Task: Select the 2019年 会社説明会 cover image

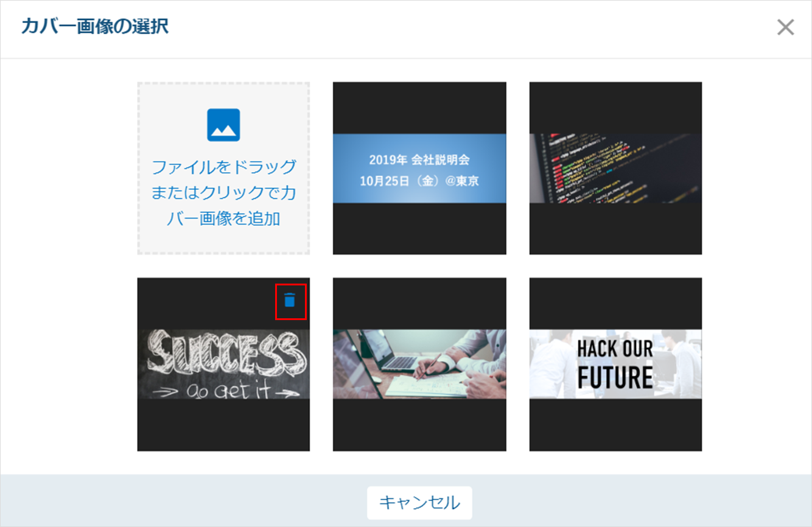Action: point(419,169)
